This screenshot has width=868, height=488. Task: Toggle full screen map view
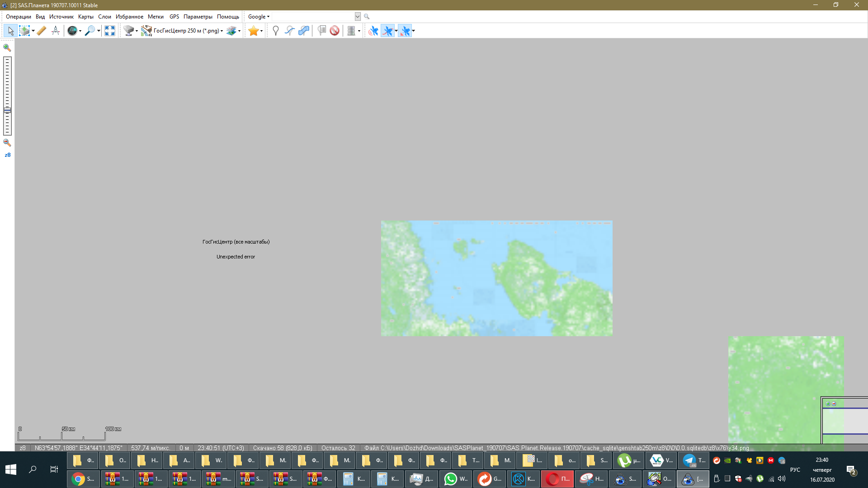coord(110,31)
